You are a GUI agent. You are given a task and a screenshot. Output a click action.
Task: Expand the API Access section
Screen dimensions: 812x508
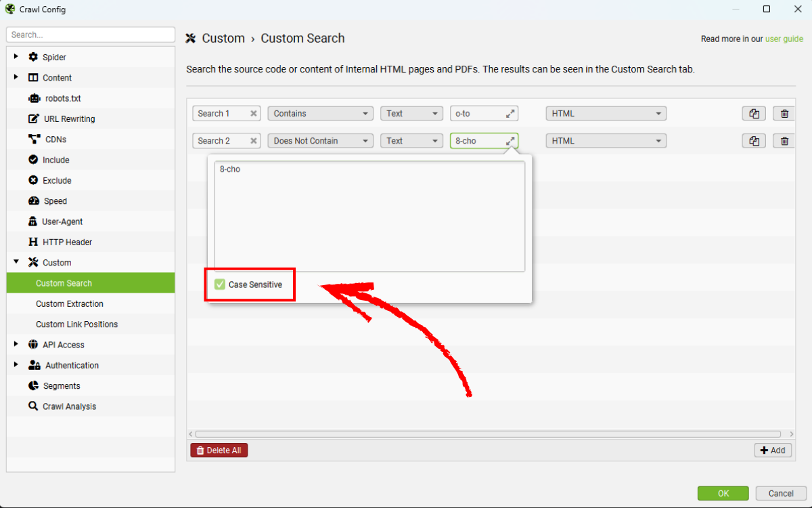16,344
